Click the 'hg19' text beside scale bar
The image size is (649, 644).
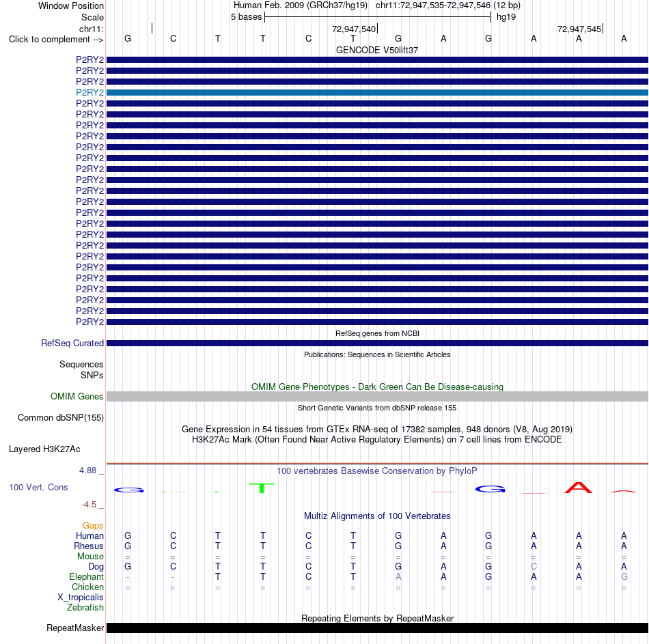point(506,17)
